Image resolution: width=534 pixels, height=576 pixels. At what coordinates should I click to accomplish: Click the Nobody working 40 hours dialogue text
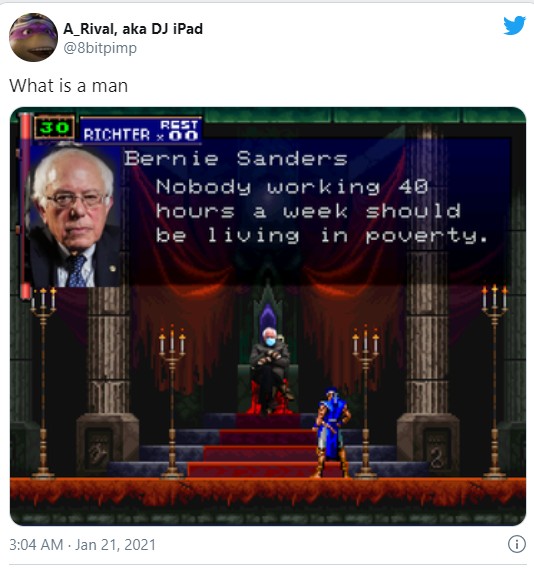[321, 212]
